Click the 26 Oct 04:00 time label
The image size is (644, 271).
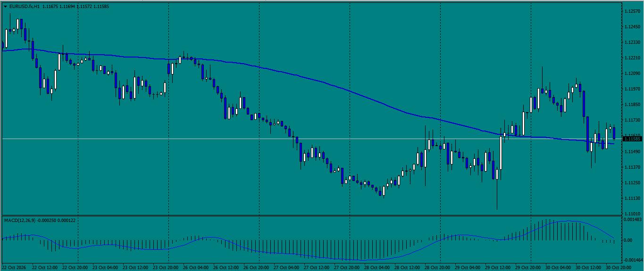pos(196,267)
